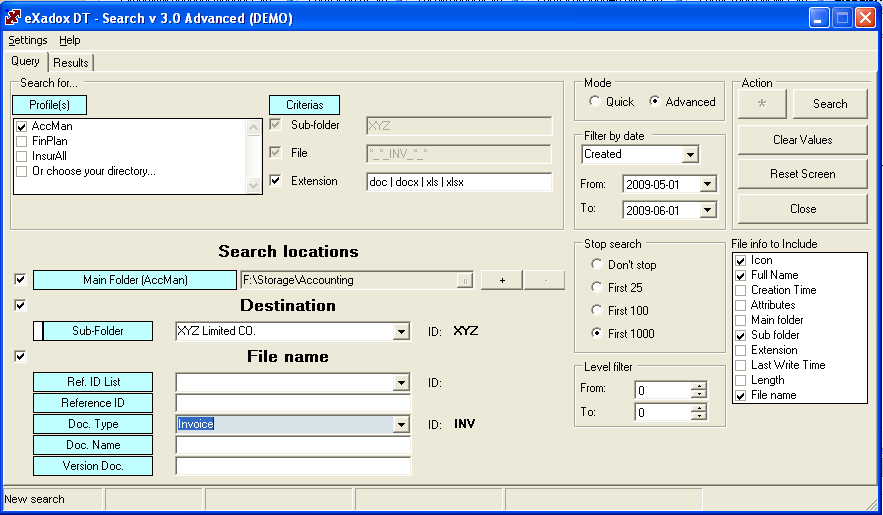The width and height of the screenshot is (883, 515).
Task: Click the small button inside the folder path field
Action: pos(464,281)
